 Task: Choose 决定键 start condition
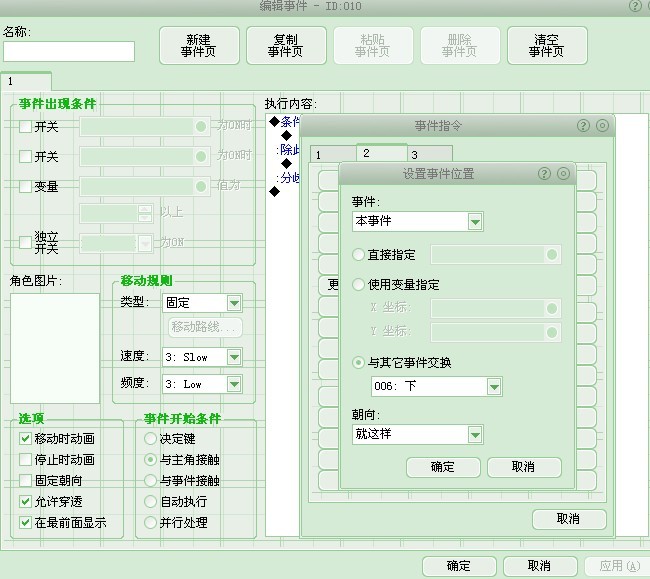[150, 438]
